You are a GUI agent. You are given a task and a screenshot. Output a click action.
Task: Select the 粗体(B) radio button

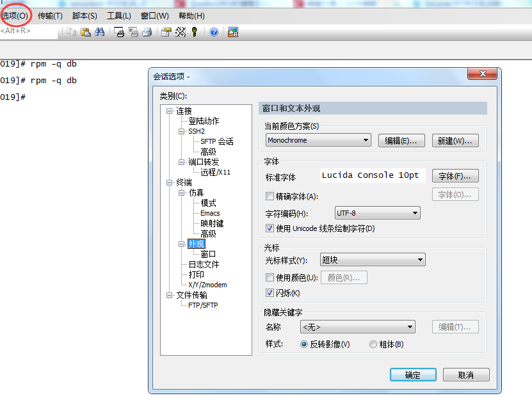click(x=373, y=344)
